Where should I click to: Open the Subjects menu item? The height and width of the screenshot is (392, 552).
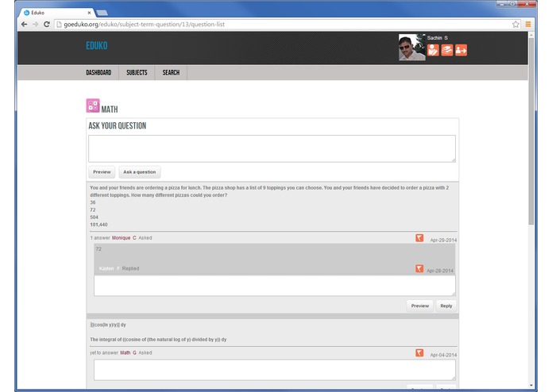tap(137, 72)
